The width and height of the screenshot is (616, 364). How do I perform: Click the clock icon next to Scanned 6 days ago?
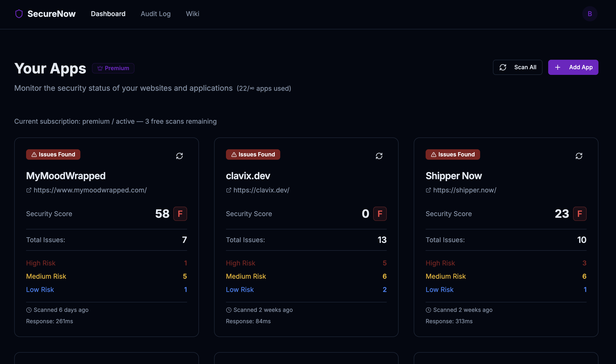click(29, 310)
